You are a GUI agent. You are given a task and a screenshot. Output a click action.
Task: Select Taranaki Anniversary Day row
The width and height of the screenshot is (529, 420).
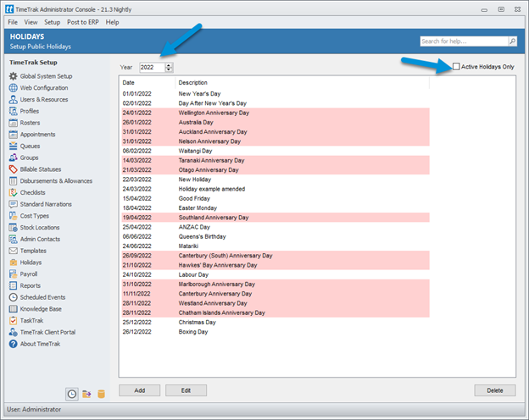275,160
